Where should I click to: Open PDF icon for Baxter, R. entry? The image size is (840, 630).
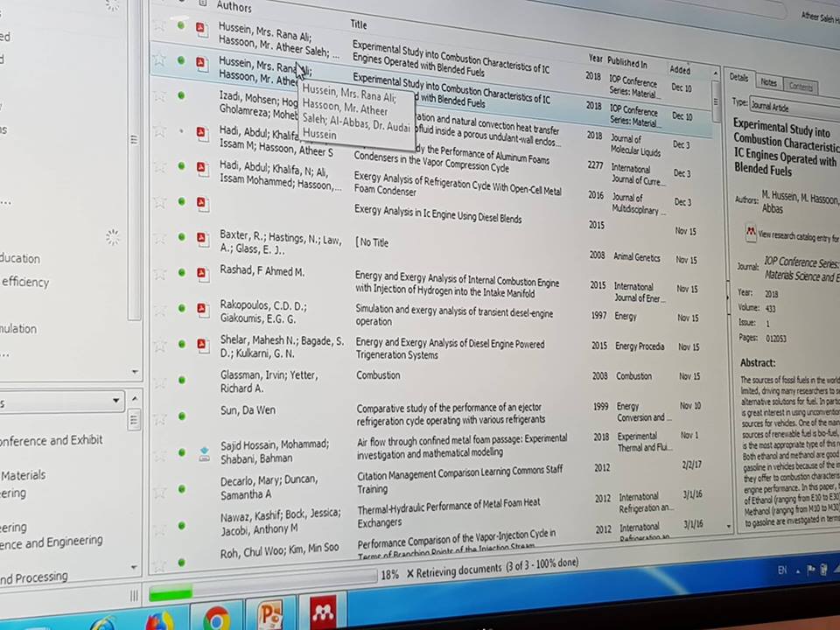click(x=202, y=238)
